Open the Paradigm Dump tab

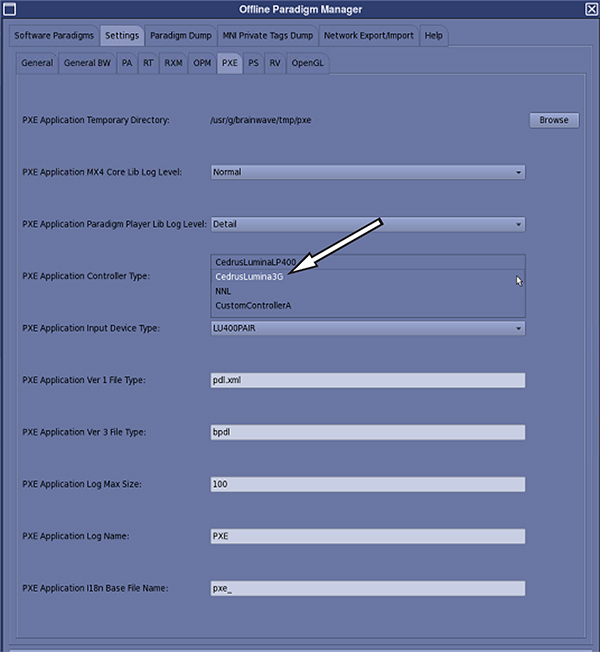point(179,36)
